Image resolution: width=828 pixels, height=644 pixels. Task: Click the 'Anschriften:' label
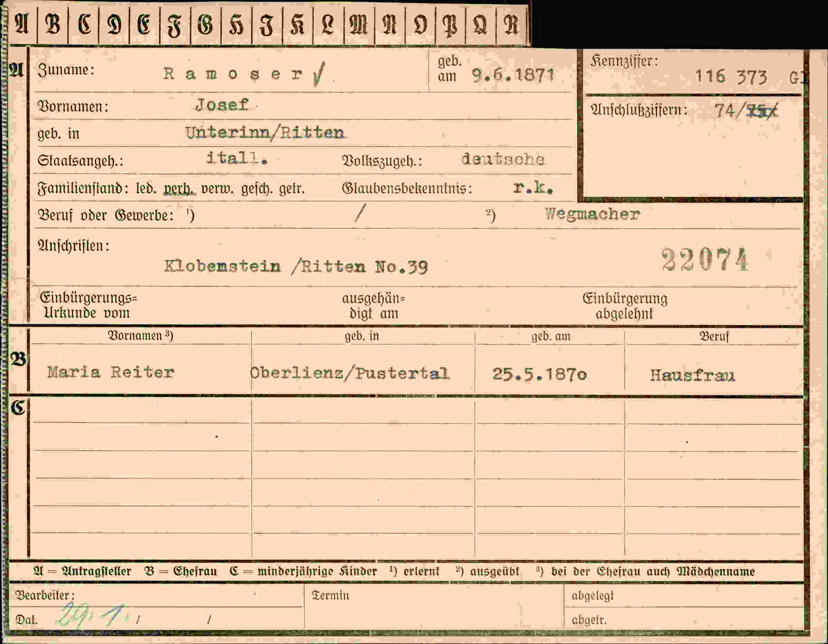point(74,246)
